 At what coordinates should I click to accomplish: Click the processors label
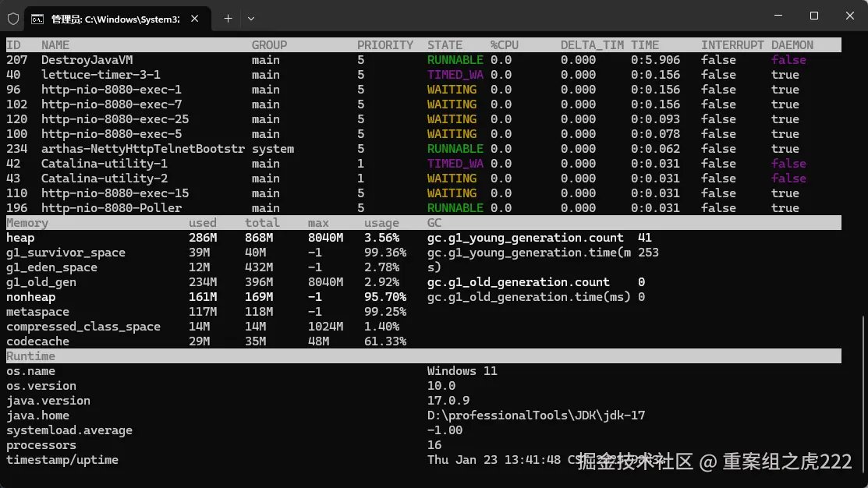(41, 445)
